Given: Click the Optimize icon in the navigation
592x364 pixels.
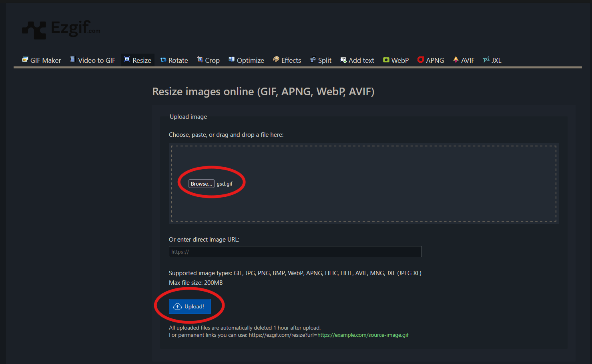Looking at the screenshot, I should tap(231, 60).
